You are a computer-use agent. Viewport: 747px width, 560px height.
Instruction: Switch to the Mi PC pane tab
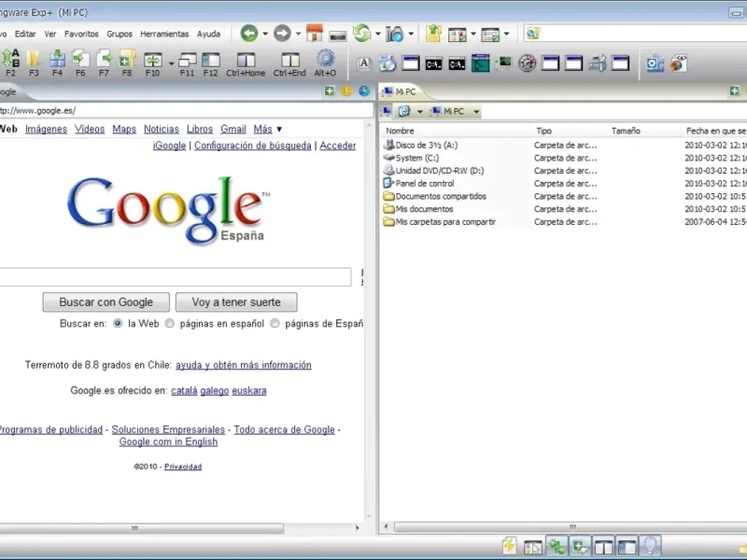(401, 91)
